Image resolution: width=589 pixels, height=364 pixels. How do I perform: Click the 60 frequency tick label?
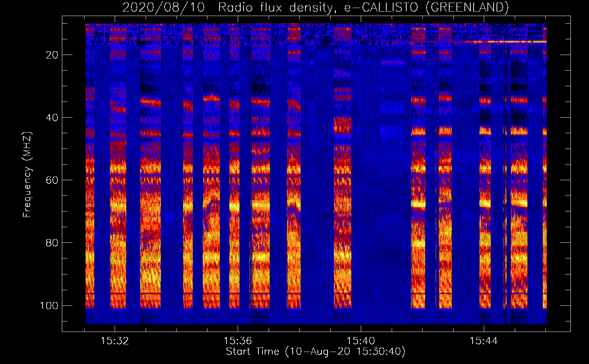click(52, 180)
